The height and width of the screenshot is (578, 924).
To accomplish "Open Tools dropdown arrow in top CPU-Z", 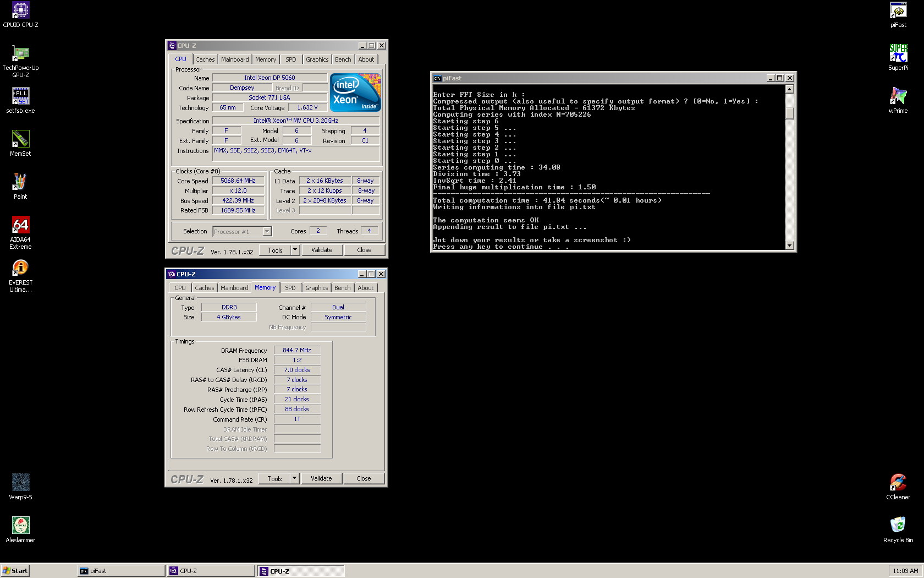I will [295, 250].
